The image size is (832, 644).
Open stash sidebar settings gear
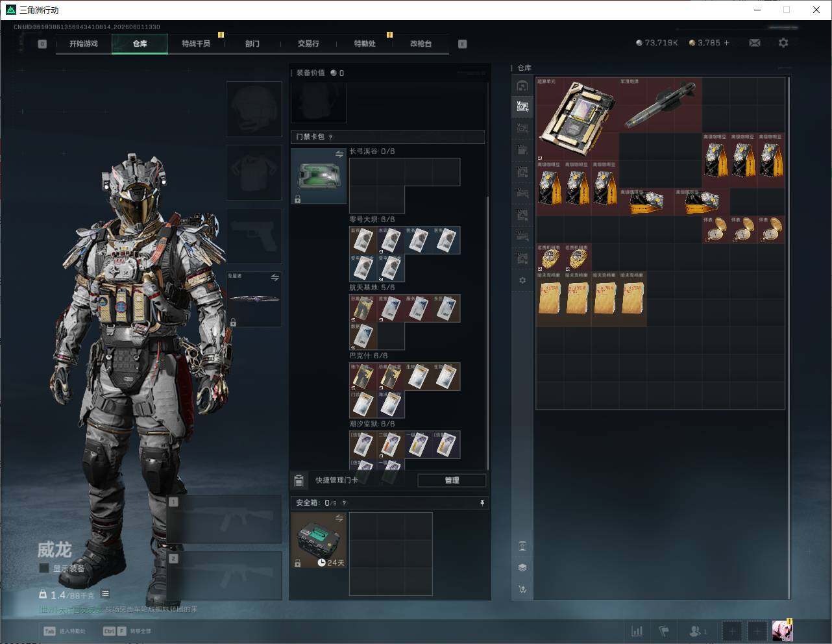point(522,280)
